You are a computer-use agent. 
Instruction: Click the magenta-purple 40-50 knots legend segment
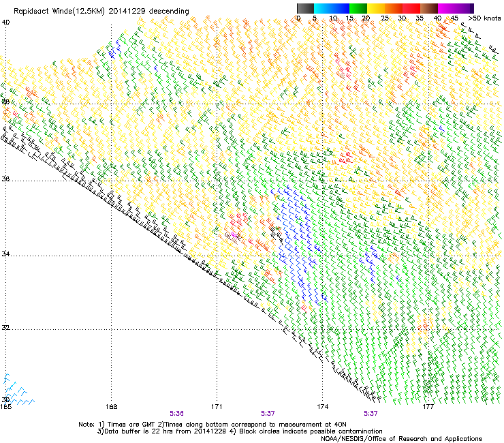pyautogui.click(x=454, y=8)
